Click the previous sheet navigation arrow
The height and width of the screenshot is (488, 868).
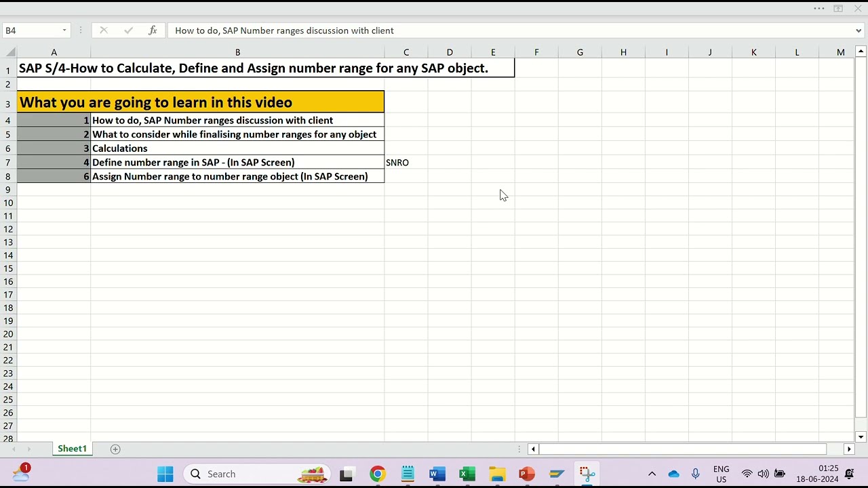(13, 449)
